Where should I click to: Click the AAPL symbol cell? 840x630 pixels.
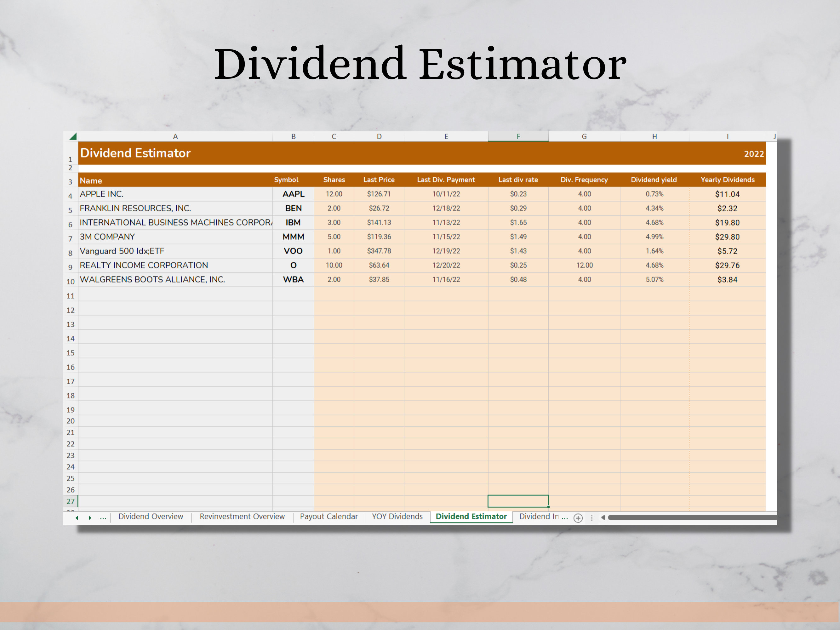click(x=293, y=194)
